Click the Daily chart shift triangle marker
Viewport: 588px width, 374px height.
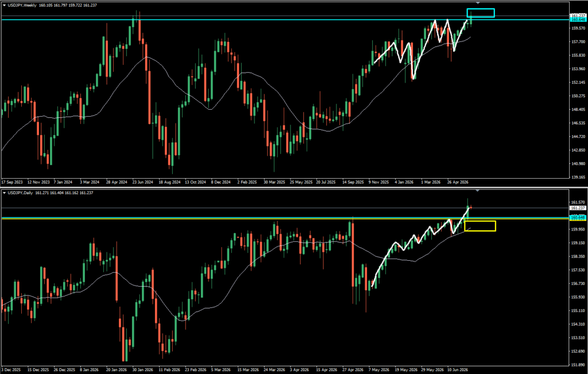(478, 191)
